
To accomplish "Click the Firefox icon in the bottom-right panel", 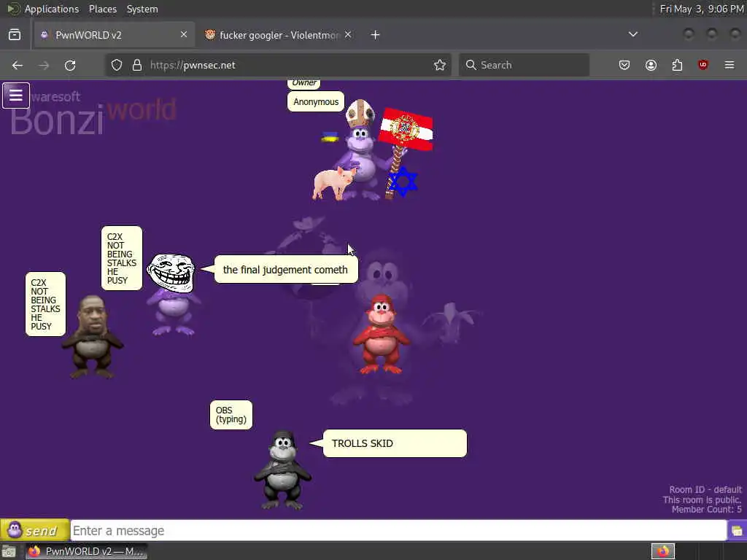I will pyautogui.click(x=663, y=551).
